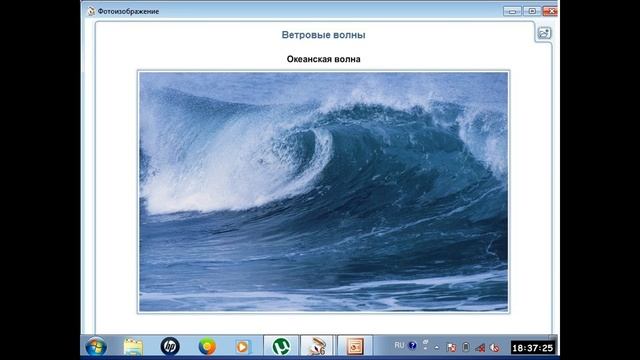Switch to the PowerPoint taskbar window
The height and width of the screenshot is (360, 640).
(x=355, y=347)
